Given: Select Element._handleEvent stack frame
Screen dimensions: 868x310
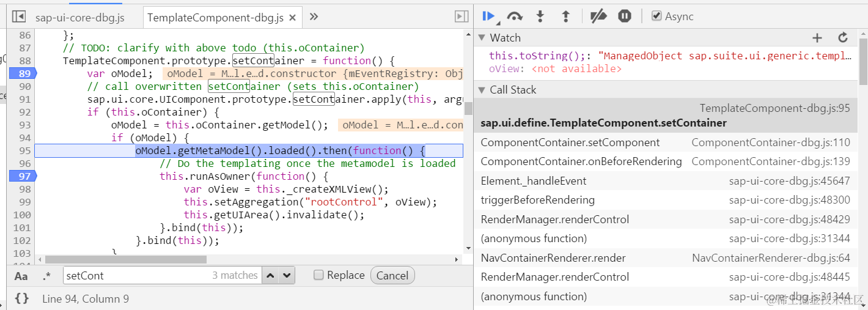Looking at the screenshot, I should 666,181.
